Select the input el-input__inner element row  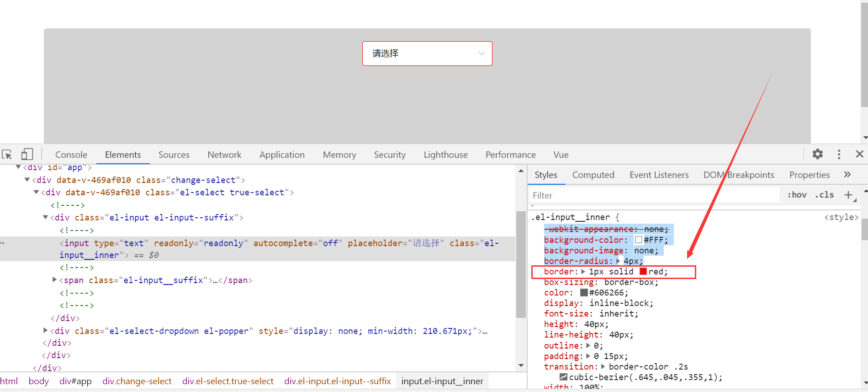258,249
